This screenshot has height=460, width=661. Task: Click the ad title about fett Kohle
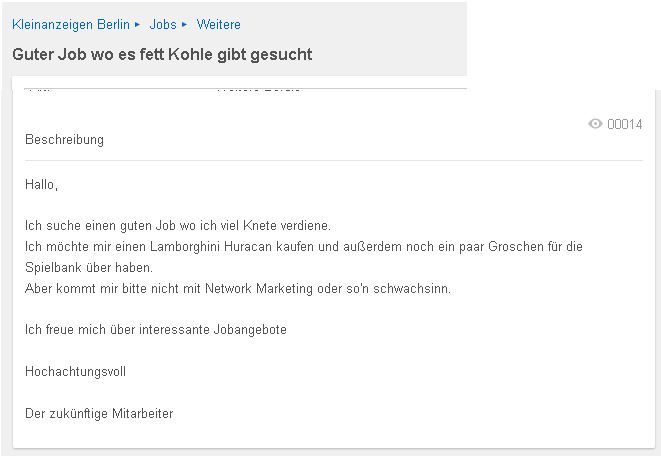tap(162, 54)
